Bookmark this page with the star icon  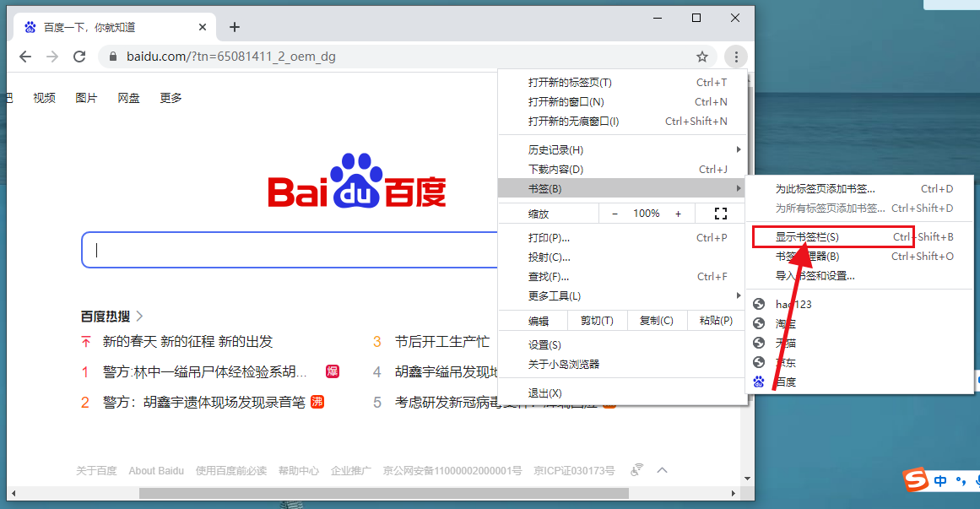[702, 57]
